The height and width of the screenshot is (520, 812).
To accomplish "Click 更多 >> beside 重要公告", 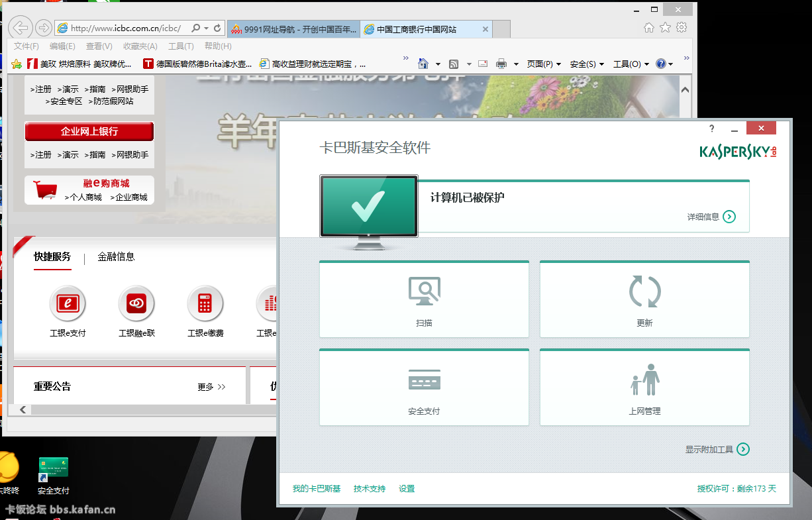I will 212,387.
